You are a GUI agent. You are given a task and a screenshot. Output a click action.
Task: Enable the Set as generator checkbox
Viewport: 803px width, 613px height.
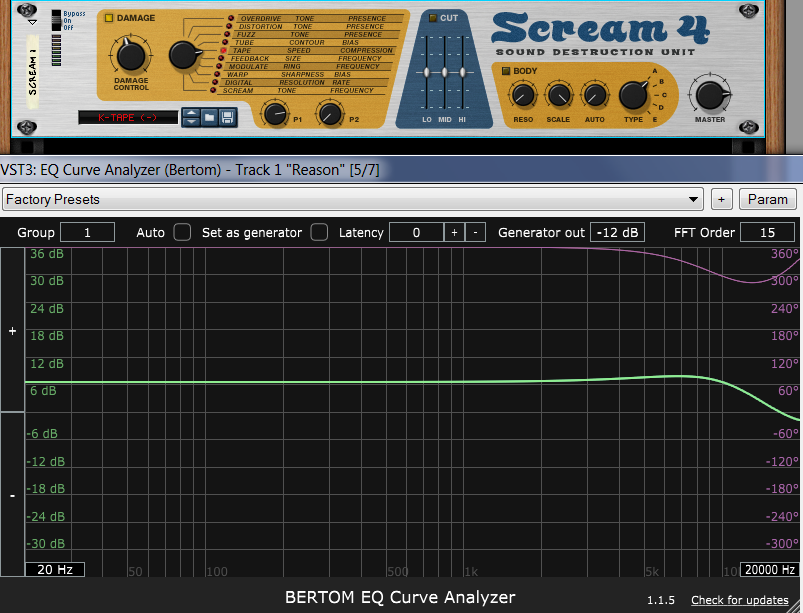pos(319,232)
